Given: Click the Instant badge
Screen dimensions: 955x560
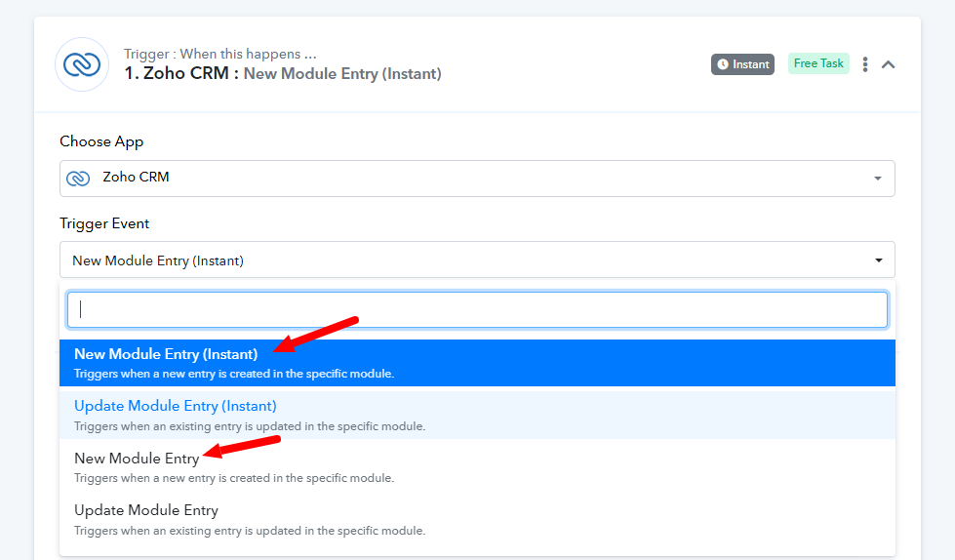Looking at the screenshot, I should click(x=742, y=64).
